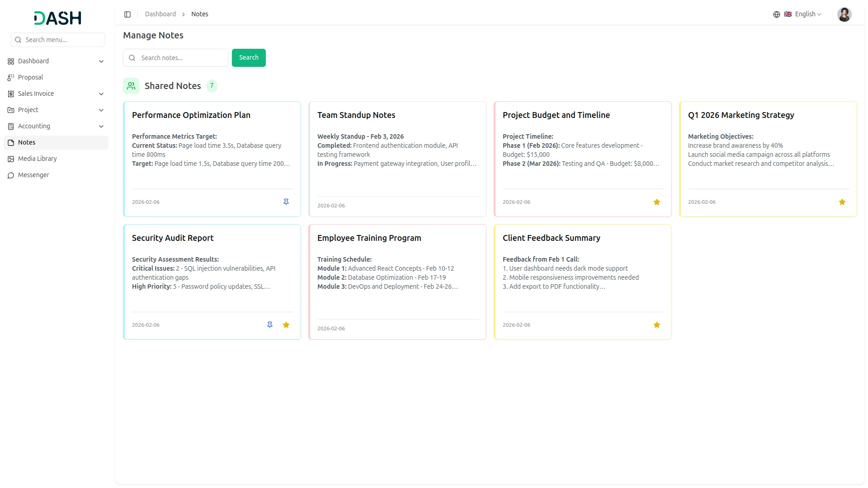Viewport: 868px width, 488px height.
Task: Go to Dashboard breadcrumb link
Action: pos(160,14)
